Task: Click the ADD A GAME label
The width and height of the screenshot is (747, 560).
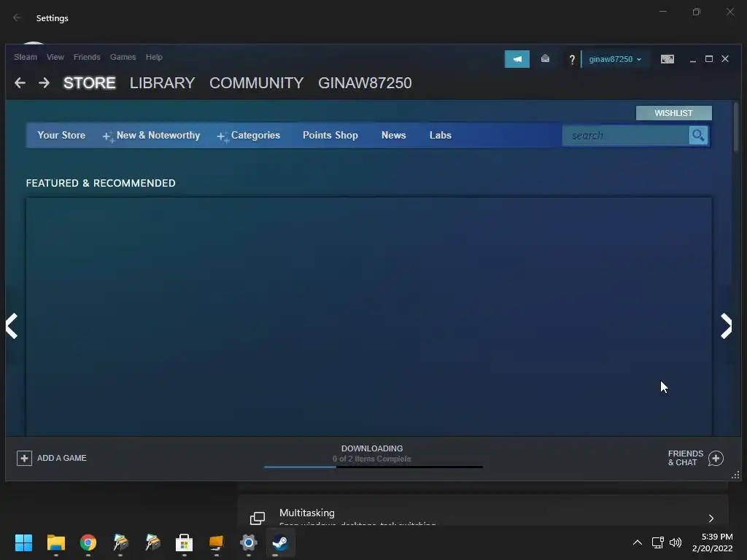Action: pos(62,458)
